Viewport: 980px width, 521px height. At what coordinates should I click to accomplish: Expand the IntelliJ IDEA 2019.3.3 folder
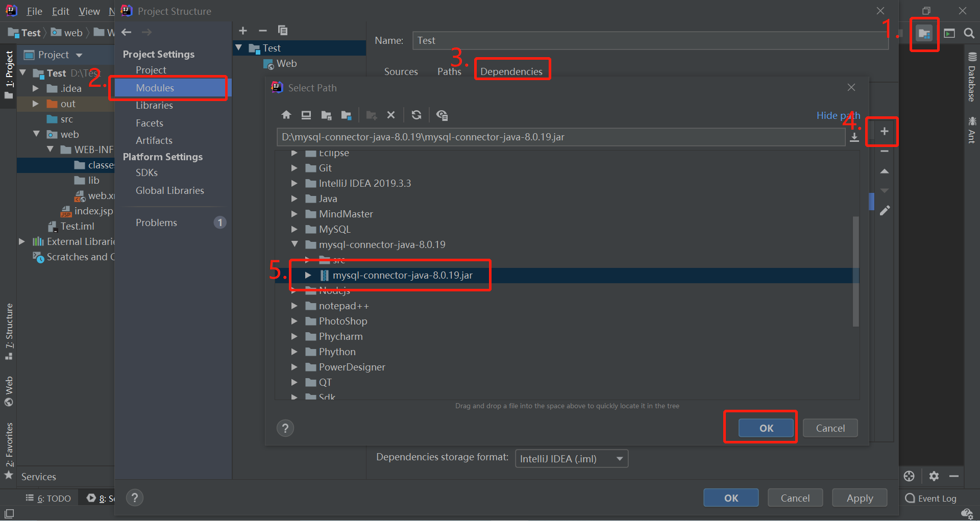pyautogui.click(x=295, y=183)
